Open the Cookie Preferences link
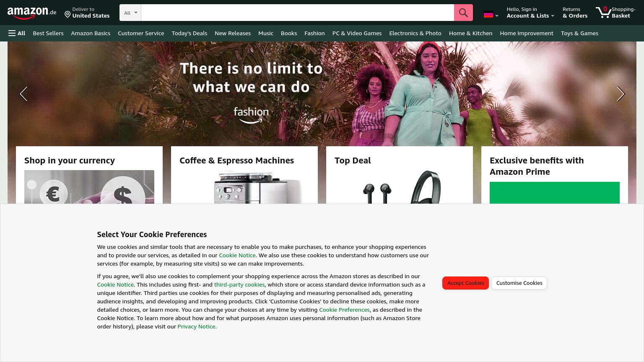 pos(344,310)
